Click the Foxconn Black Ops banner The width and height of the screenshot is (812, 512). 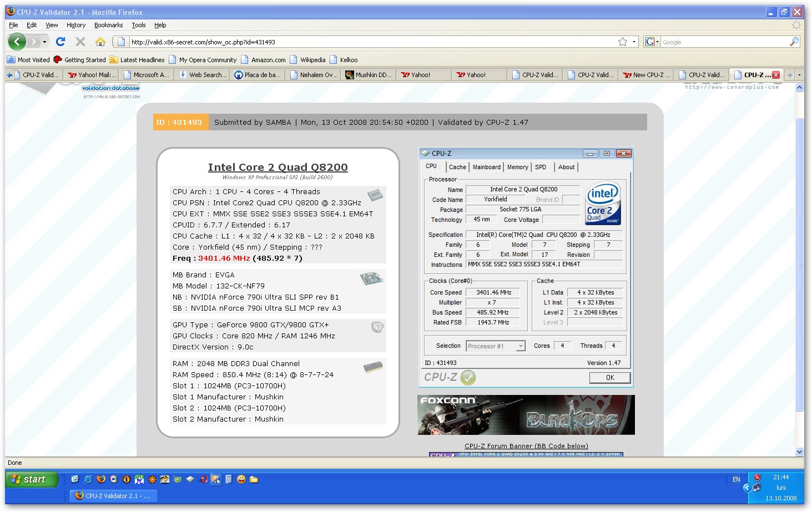coord(526,415)
